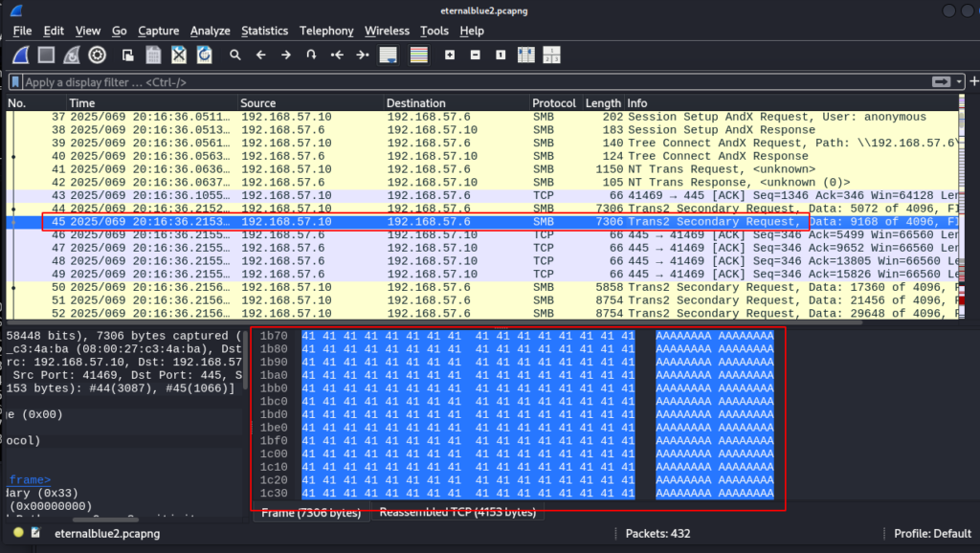Click Go to specified packet icon
Viewport: 980px width, 553px height.
311,55
